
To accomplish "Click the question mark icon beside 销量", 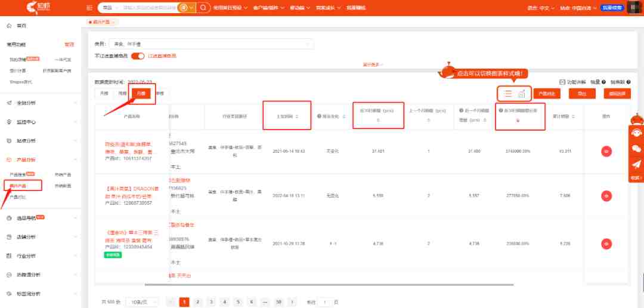I will (603, 82).
